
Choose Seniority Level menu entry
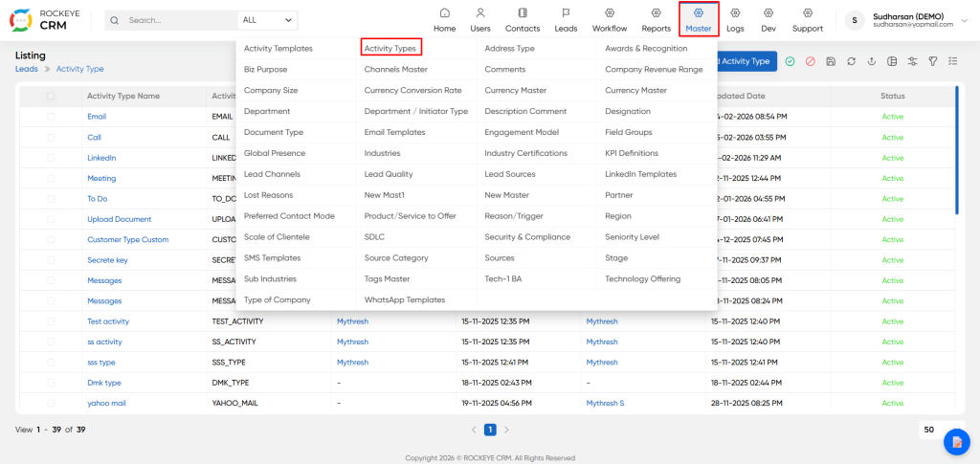(632, 237)
